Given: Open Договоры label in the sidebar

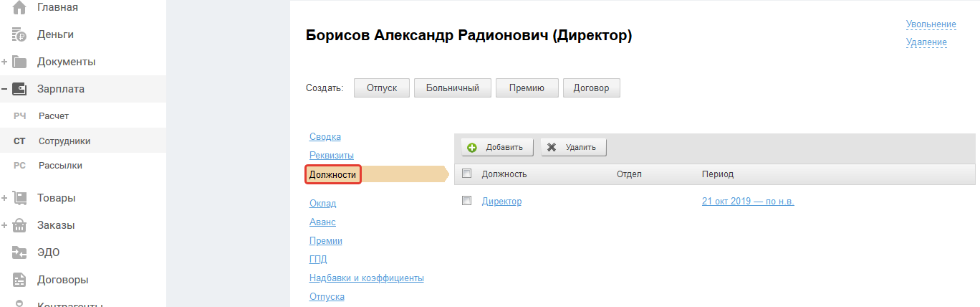Looking at the screenshot, I should click(63, 280).
